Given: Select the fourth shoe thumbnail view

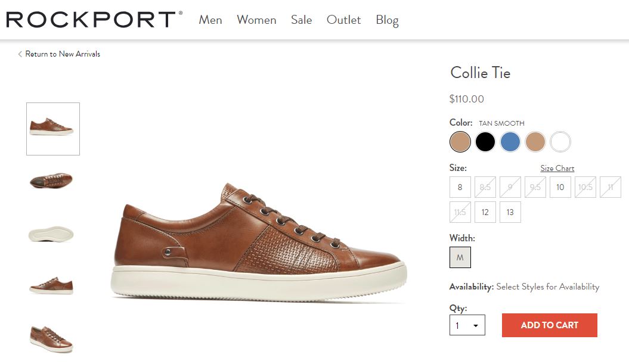Looking at the screenshot, I should coord(51,285).
